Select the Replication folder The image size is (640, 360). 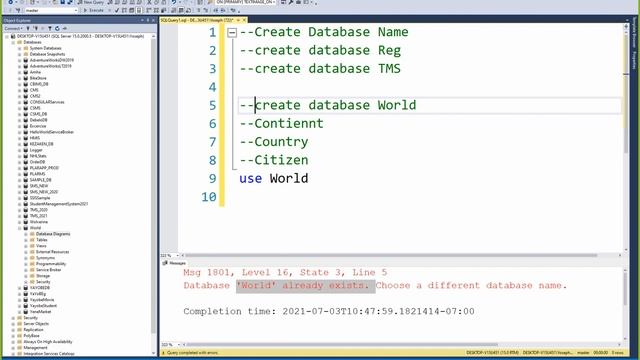pos(33,329)
